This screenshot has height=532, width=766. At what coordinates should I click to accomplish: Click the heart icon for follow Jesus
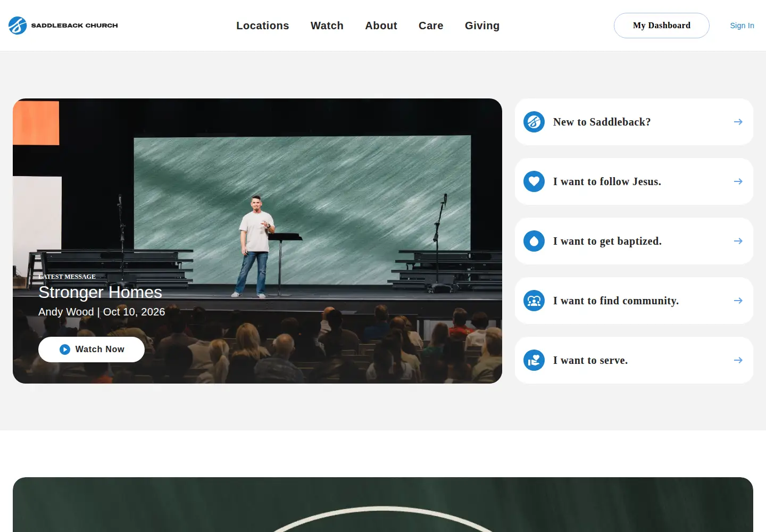[x=534, y=181]
